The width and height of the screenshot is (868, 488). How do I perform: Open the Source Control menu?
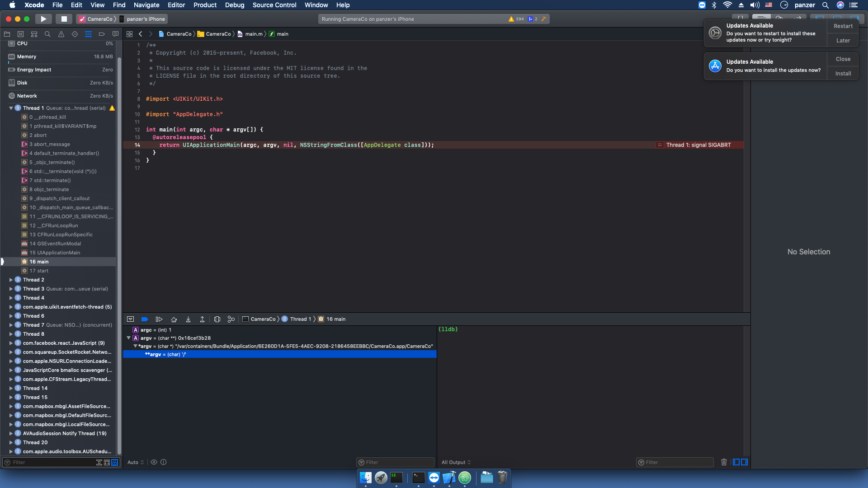pyautogui.click(x=274, y=5)
